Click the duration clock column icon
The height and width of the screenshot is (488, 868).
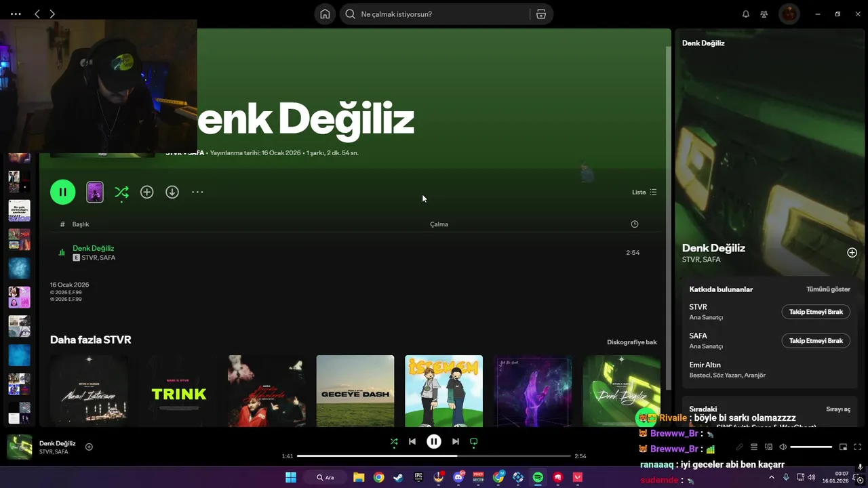pos(635,224)
